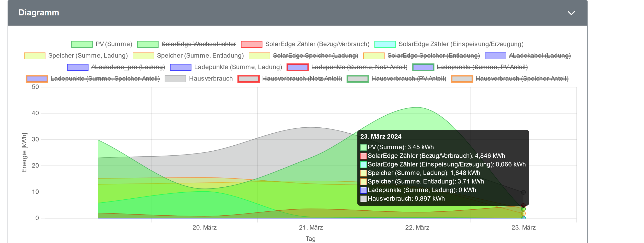Click the 21. März axis label
Image resolution: width=644 pixels, height=243 pixels.
(x=311, y=228)
